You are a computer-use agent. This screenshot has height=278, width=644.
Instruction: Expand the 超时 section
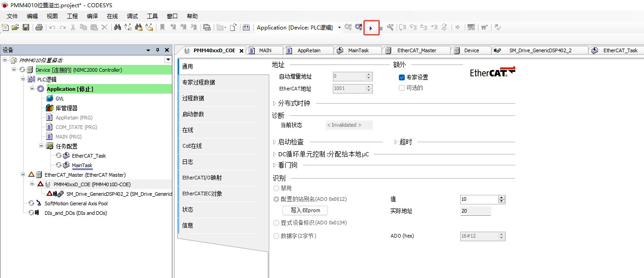point(396,142)
